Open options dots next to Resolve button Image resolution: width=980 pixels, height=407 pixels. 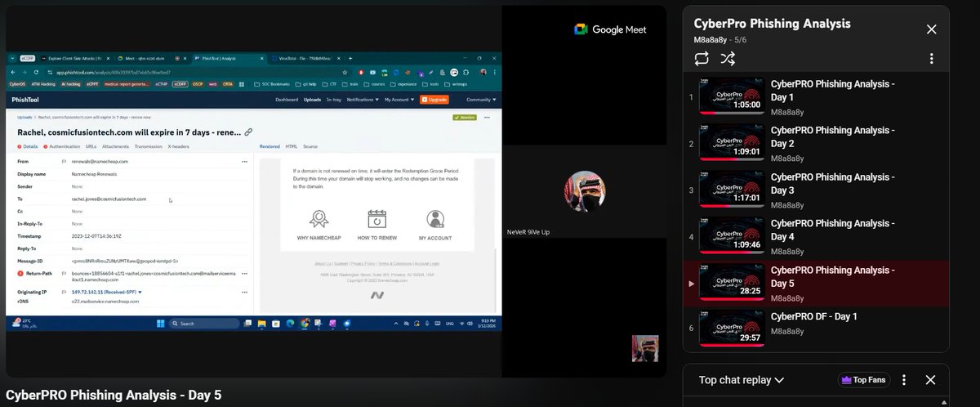[x=487, y=118]
